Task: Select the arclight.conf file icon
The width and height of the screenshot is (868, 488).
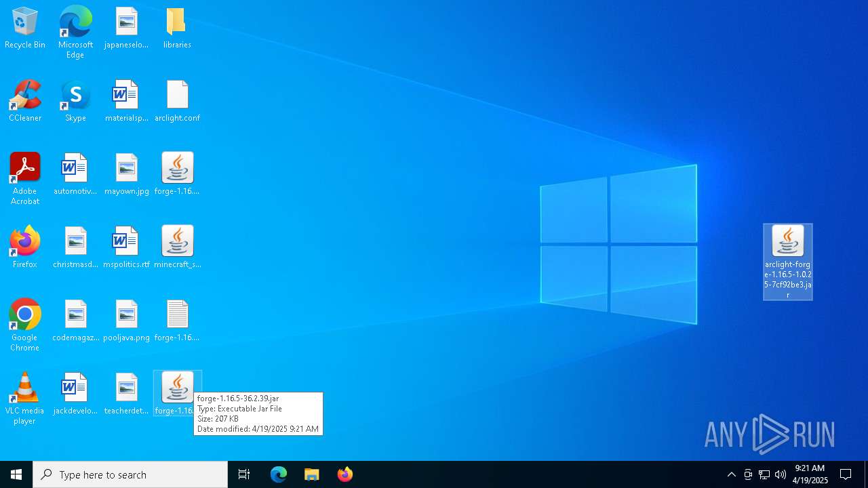Action: pos(177,102)
